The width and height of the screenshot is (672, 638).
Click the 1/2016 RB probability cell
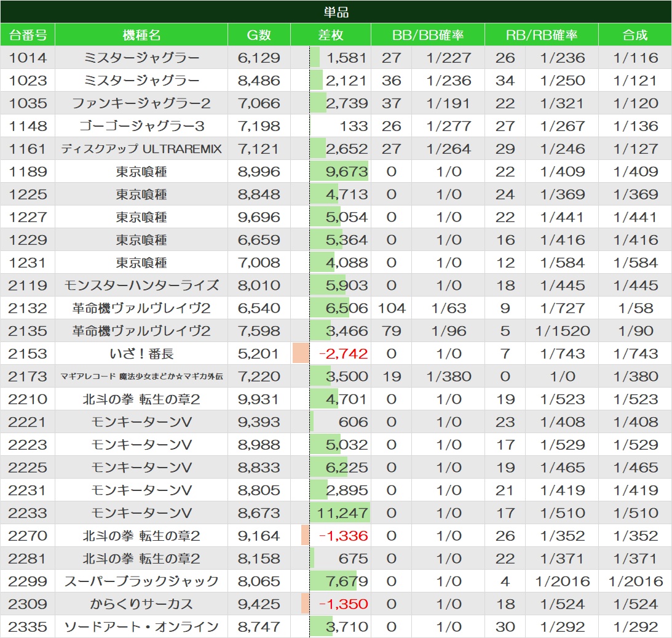click(x=563, y=581)
